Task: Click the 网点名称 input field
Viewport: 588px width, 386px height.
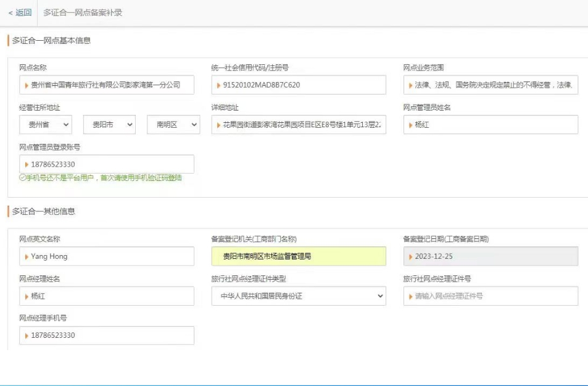Action: coord(107,85)
